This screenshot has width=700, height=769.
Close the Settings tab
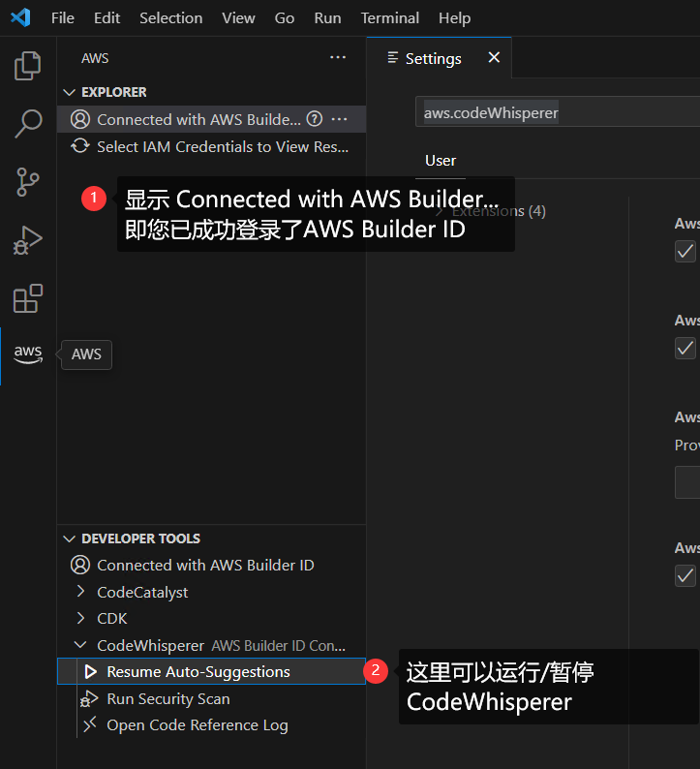pos(494,57)
